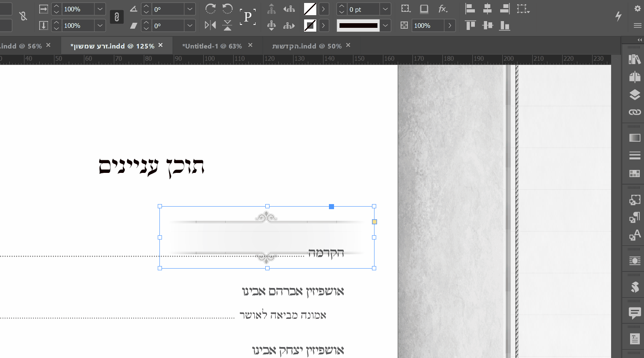Open the Links panel
This screenshot has height=358, width=644.
click(634, 112)
